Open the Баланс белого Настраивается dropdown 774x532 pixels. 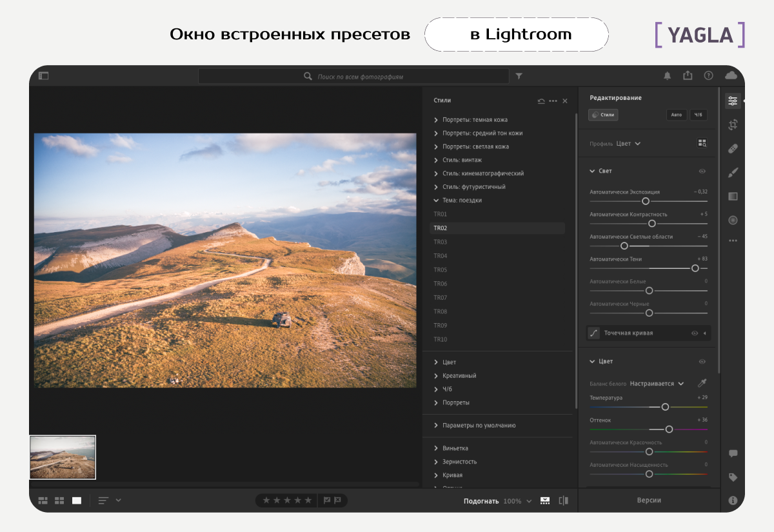point(657,384)
